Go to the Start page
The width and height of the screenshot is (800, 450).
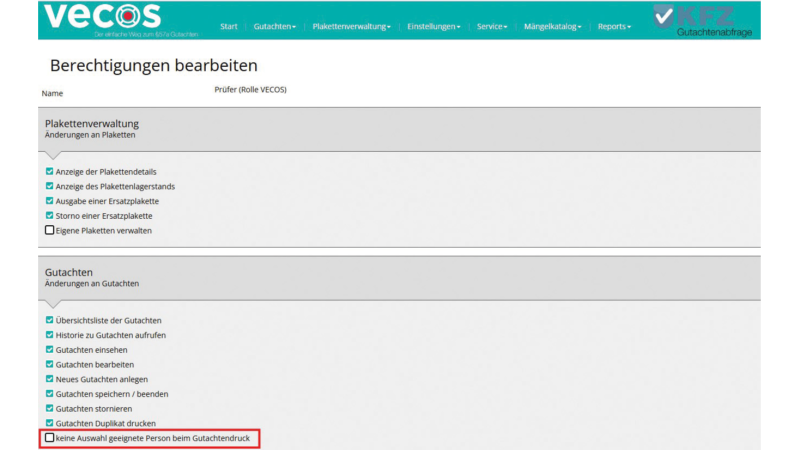pyautogui.click(x=229, y=27)
